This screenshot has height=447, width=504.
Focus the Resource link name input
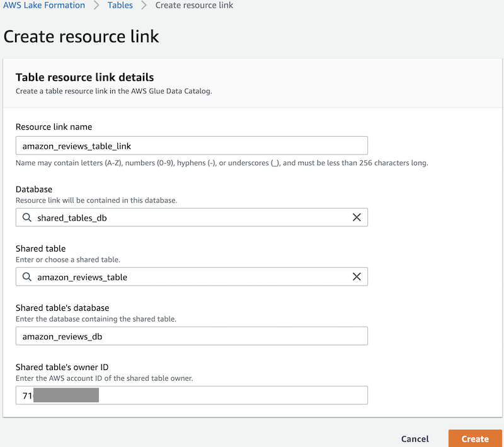[x=192, y=146]
